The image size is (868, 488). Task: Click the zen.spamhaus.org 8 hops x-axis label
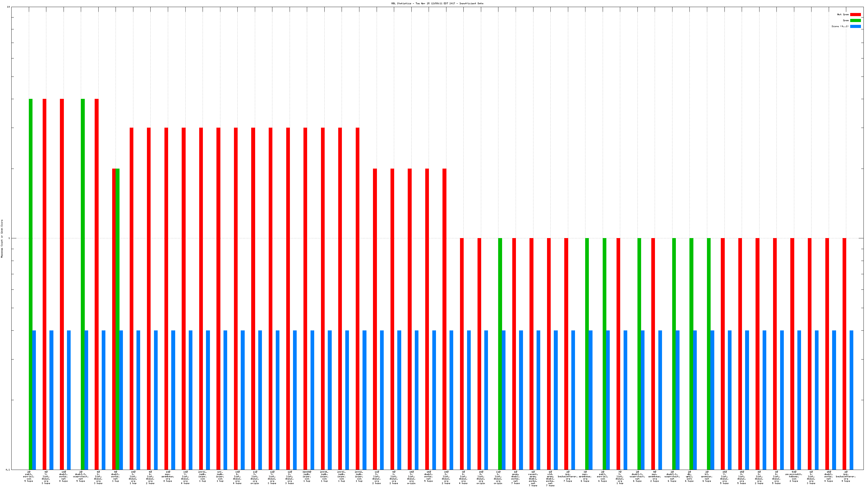coord(168,476)
